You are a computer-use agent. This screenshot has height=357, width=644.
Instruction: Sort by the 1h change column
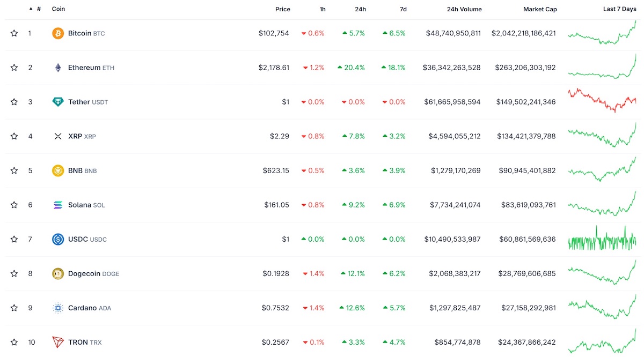click(322, 9)
